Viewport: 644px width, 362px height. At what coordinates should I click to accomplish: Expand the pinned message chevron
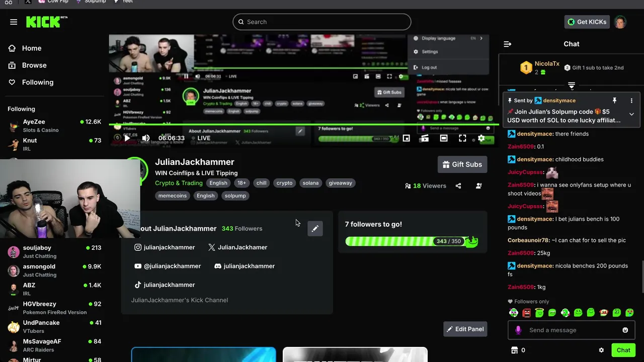tap(631, 114)
